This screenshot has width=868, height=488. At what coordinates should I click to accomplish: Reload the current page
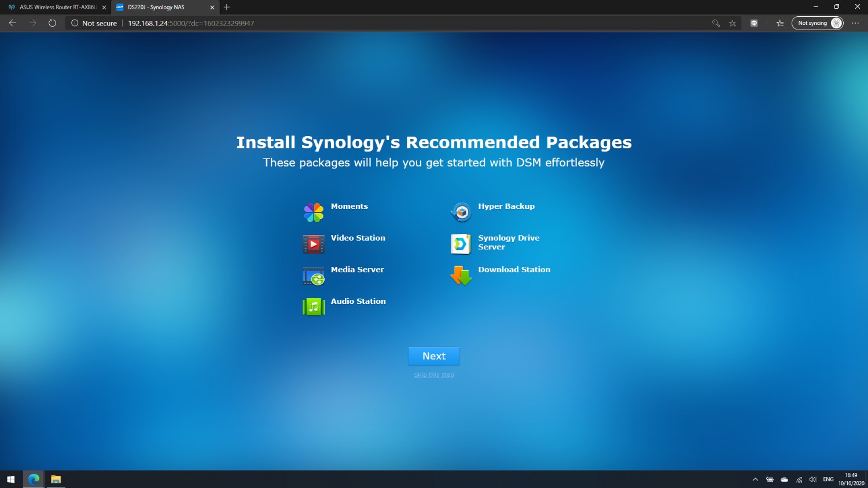tap(52, 23)
